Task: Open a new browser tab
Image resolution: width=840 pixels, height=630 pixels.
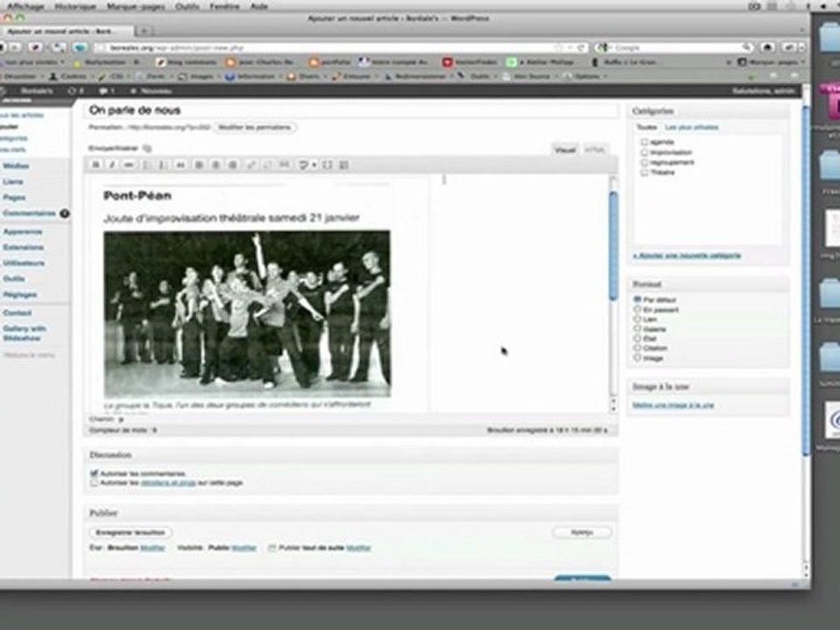Action: pos(143,31)
